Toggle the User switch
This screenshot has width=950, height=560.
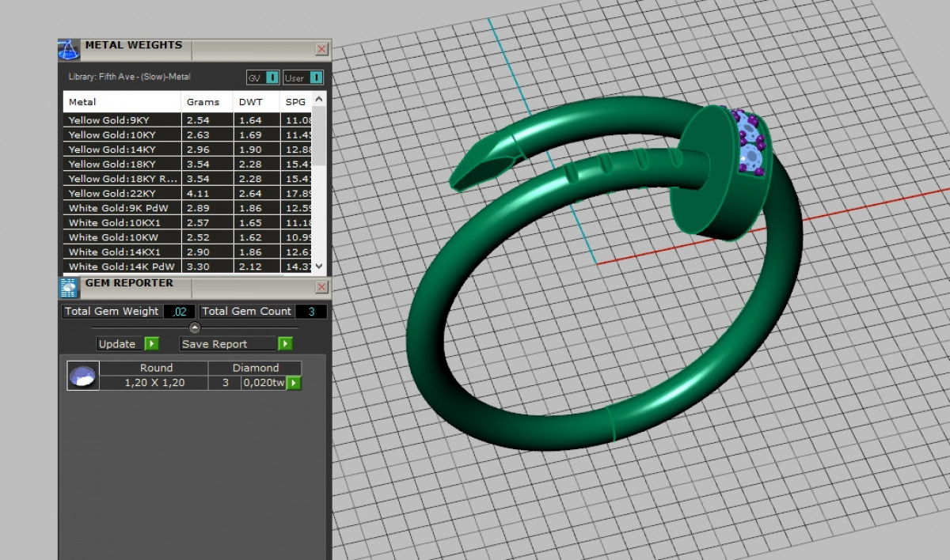tap(316, 78)
